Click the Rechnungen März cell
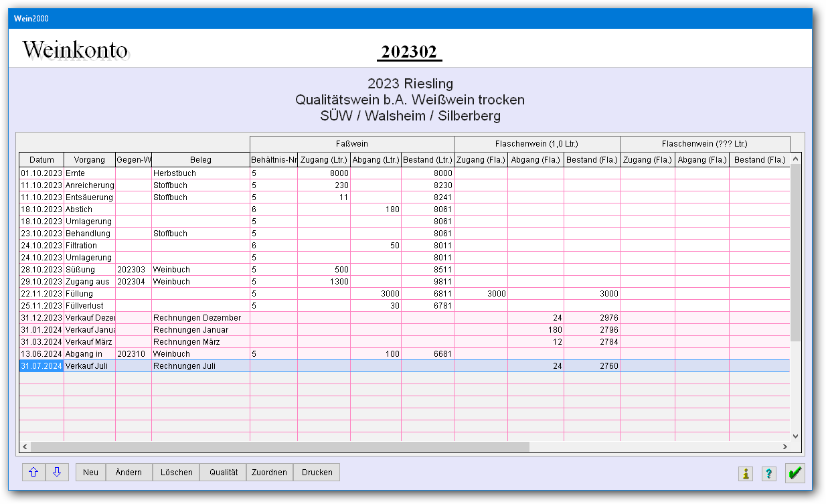Image resolution: width=826 pixels, height=504 pixels. click(201, 342)
